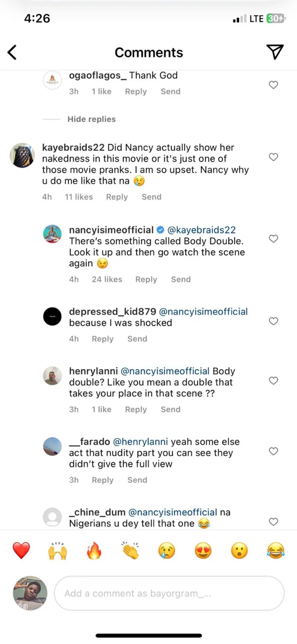Like the henrylanni reply
This screenshot has width=297, height=644.
[x=274, y=381]
